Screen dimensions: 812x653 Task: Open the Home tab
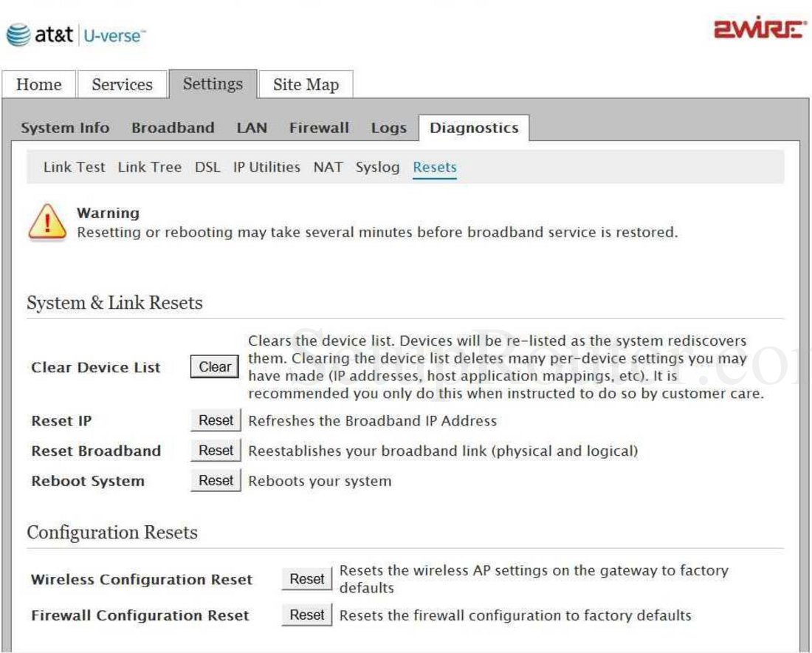[x=39, y=85]
